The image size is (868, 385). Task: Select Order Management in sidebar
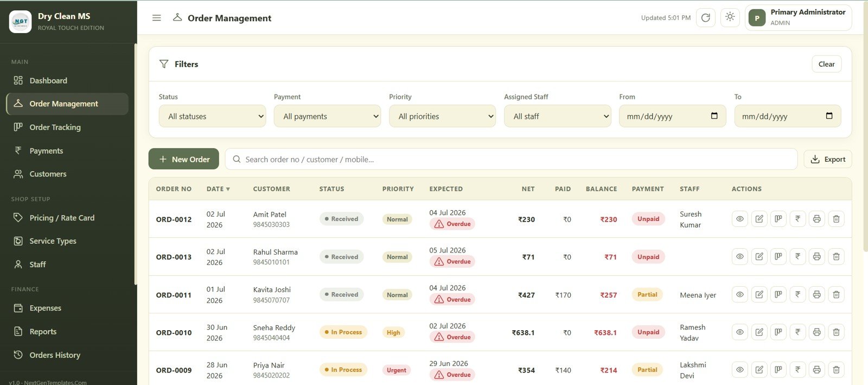(67, 104)
